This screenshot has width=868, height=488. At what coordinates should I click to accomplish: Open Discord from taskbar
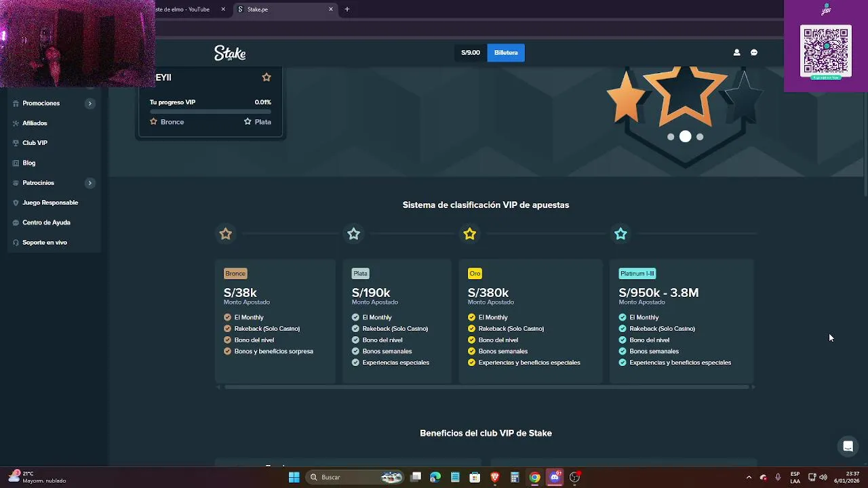click(555, 477)
